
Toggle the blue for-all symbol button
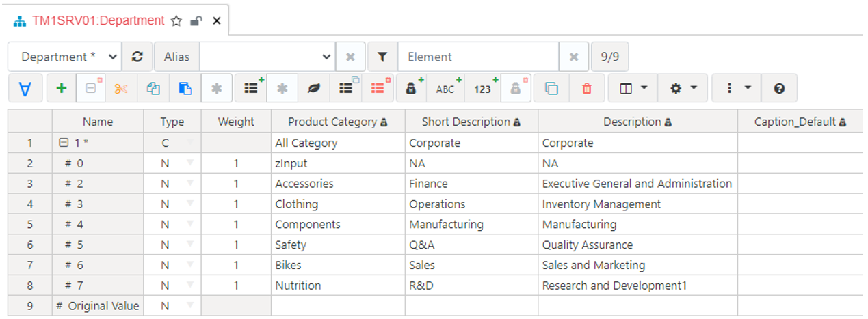pos(25,89)
